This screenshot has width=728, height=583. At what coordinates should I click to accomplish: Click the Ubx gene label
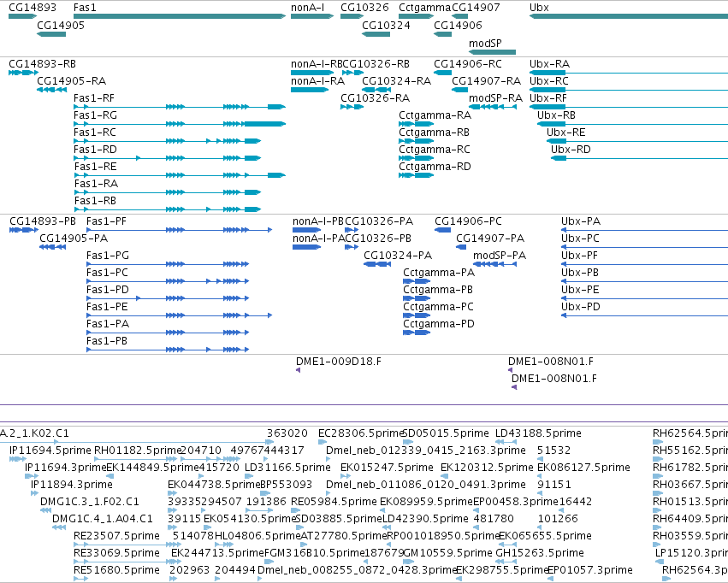point(539,8)
